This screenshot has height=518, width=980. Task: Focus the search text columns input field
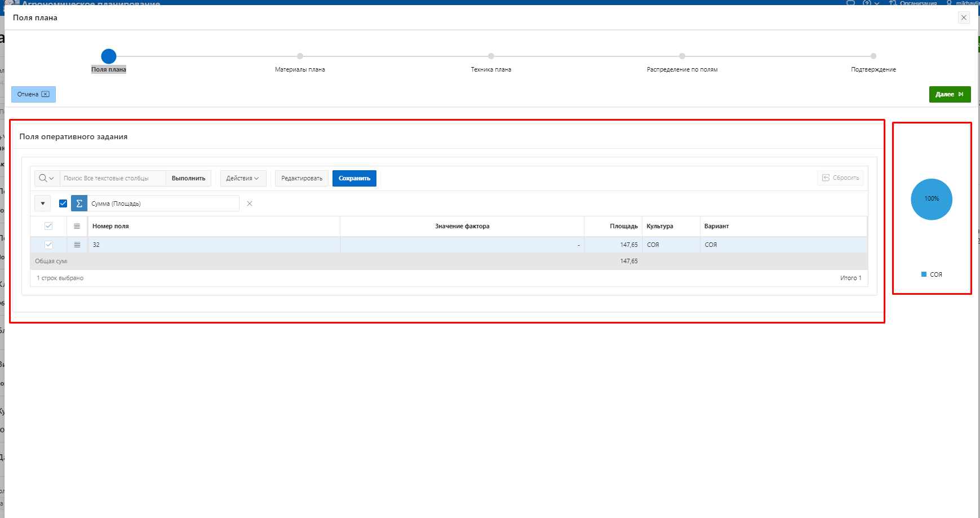(113, 178)
